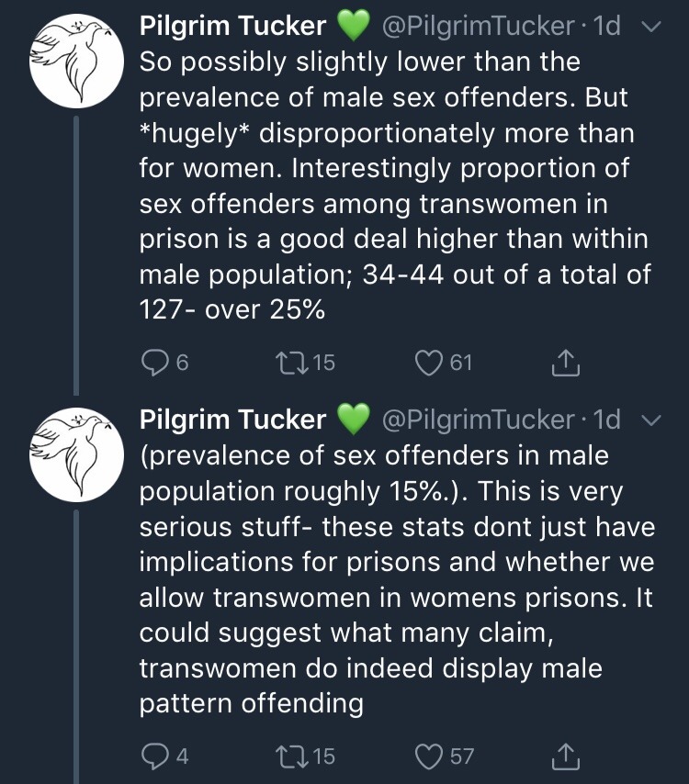689x784 pixels.
Task: Click the green heart emoji in the second tweet
Action: click(x=354, y=420)
